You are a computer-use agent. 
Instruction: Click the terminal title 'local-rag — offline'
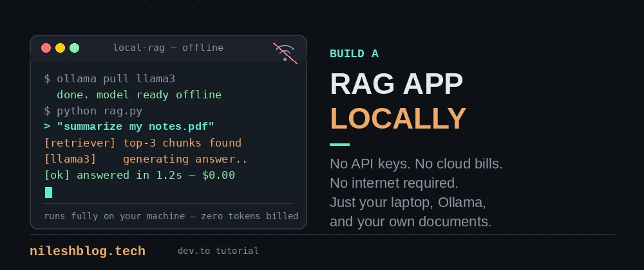168,48
